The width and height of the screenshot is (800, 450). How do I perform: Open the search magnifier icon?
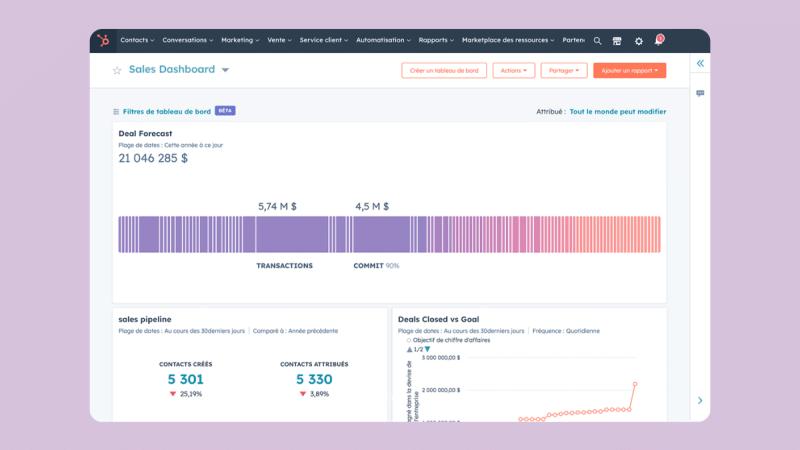(597, 41)
